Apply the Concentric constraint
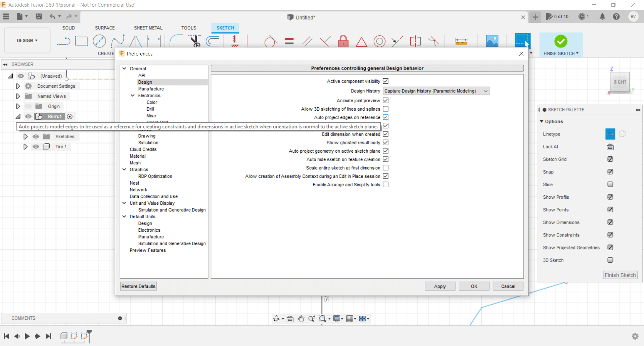 (379, 41)
